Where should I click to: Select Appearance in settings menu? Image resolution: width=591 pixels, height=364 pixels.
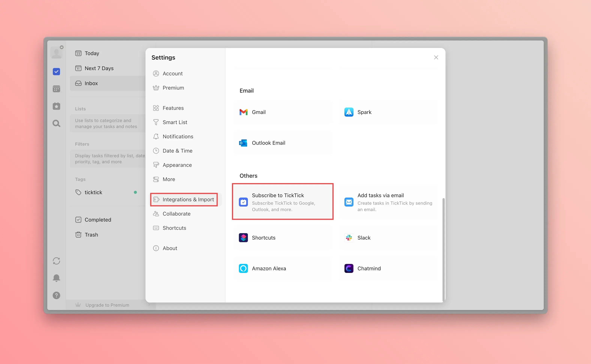tap(177, 165)
